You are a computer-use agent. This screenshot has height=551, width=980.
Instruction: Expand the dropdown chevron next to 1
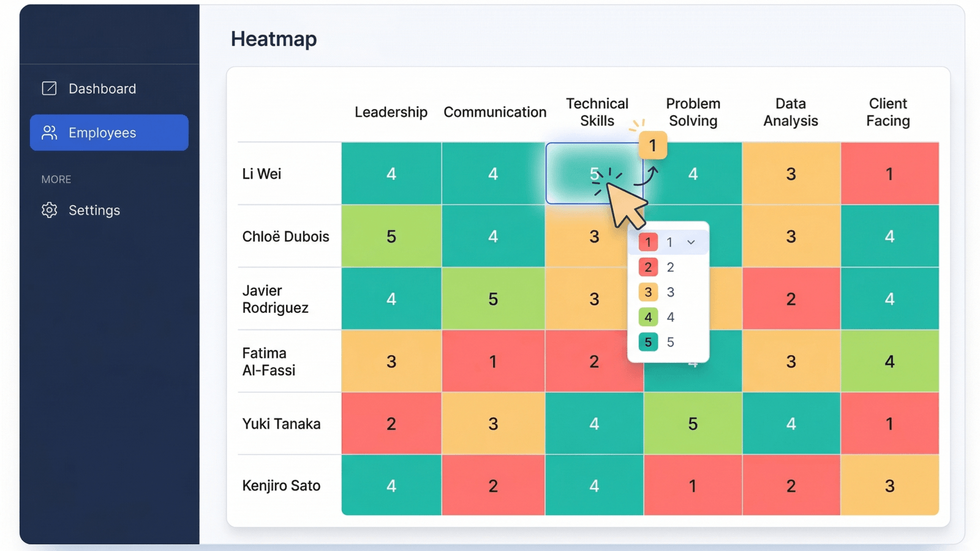691,242
